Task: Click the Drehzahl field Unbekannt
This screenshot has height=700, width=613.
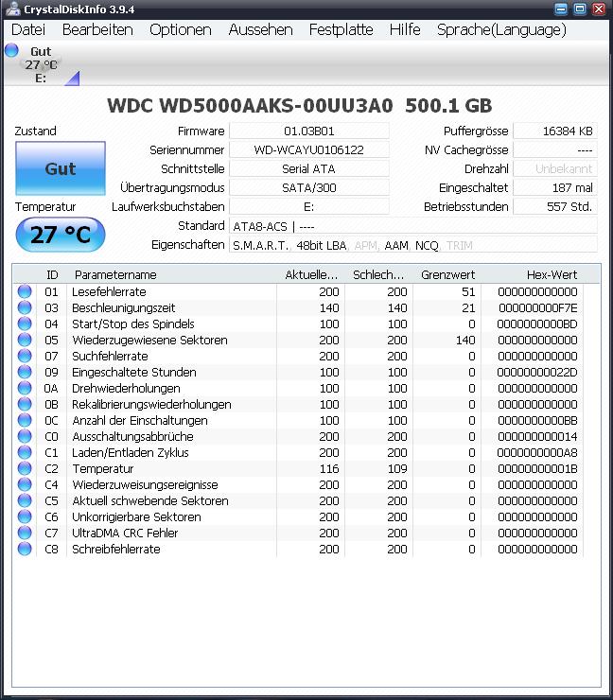Action: click(x=555, y=168)
